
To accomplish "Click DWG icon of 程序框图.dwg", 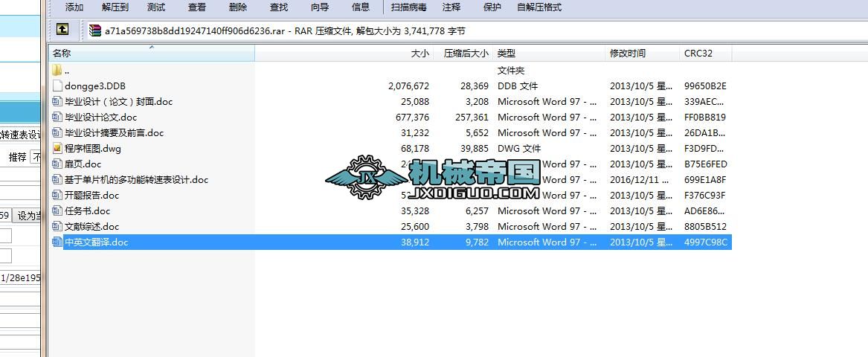I will pos(57,148).
